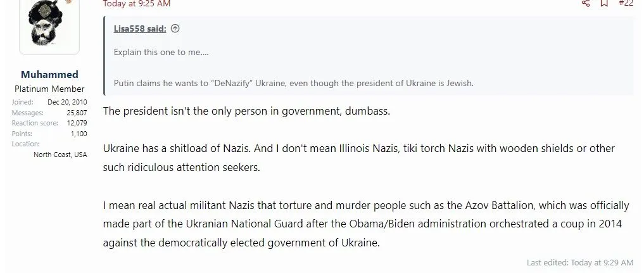Open the "Lisa558 said:" quote link
Screen dimensions: 644x273
click(x=140, y=29)
